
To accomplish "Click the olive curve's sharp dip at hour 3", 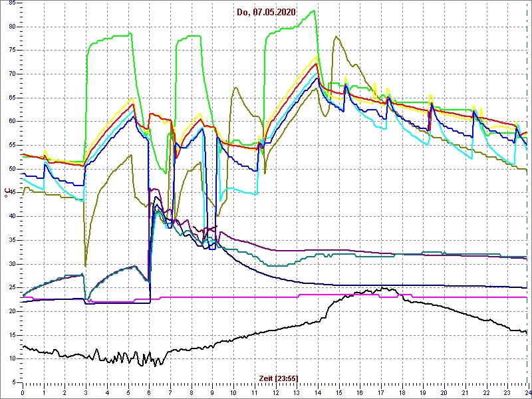I will [85, 265].
